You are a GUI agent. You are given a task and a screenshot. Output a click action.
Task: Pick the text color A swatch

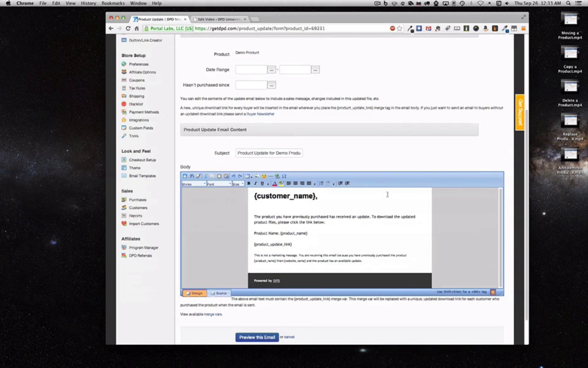(x=275, y=183)
